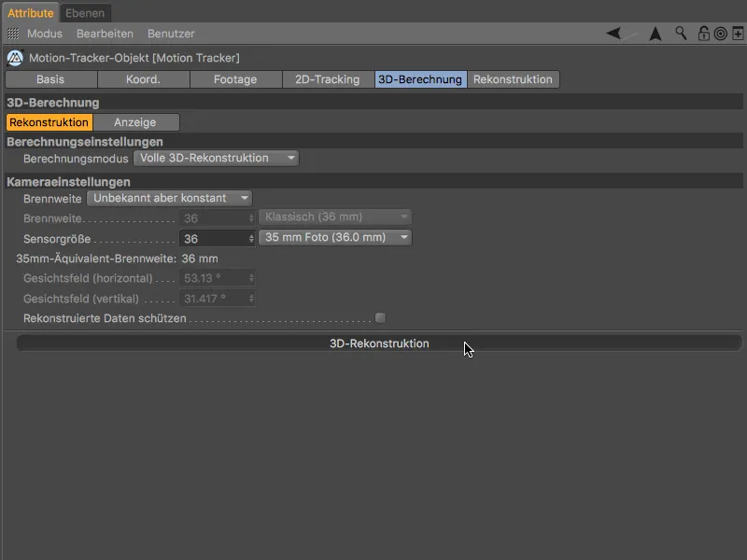Click the Motion-Tracker-Objekt title text

coord(134,58)
